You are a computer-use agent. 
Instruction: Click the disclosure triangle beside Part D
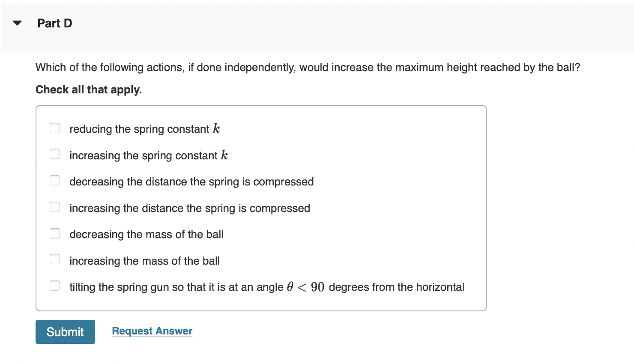17,23
